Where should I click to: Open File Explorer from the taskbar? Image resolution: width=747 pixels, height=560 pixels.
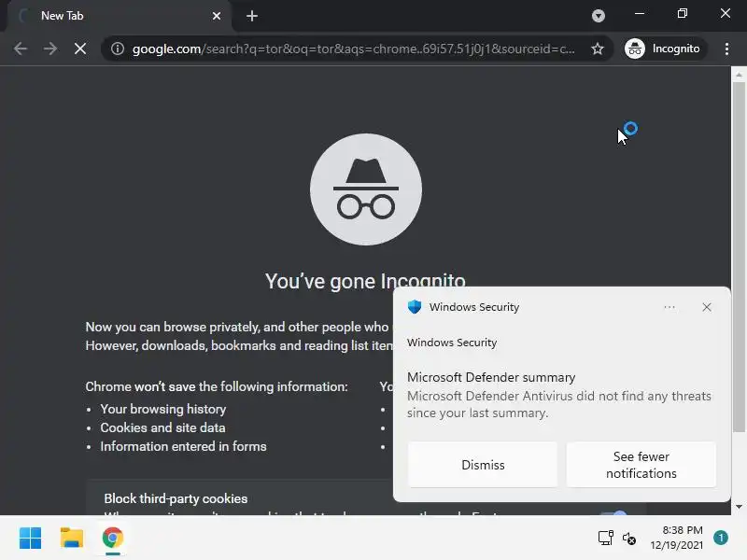tap(72, 539)
